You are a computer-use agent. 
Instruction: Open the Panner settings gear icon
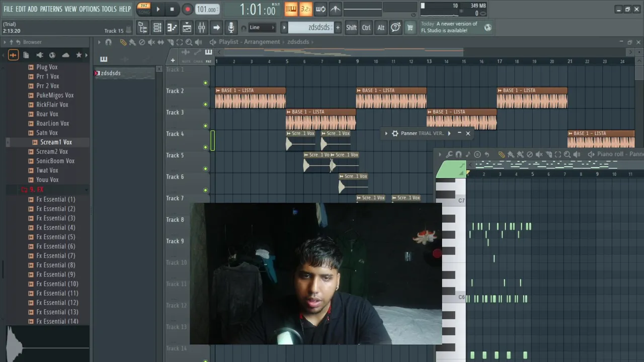click(395, 133)
